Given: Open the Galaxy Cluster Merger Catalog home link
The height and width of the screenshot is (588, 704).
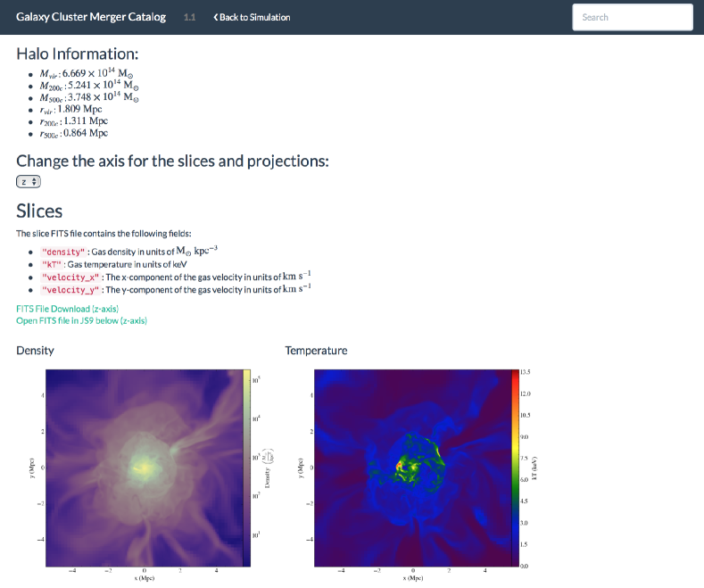Looking at the screenshot, I should coord(91,17).
